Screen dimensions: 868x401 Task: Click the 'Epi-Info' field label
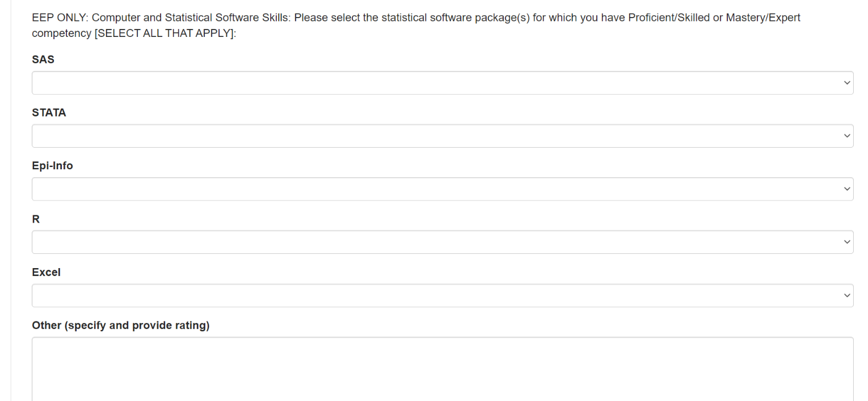pyautogui.click(x=52, y=166)
